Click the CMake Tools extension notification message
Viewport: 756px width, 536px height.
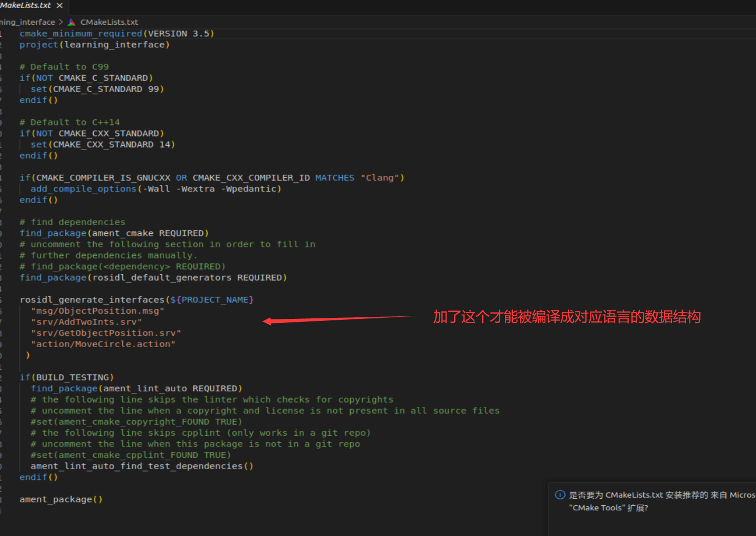(662, 501)
